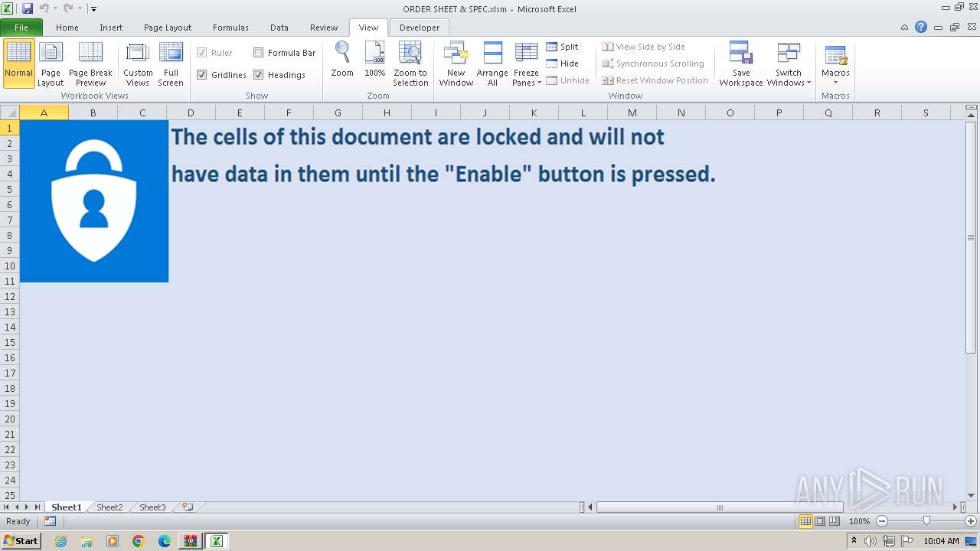Open Customize Quick Access Toolbar dropdown
This screenshot has height=551, width=980.
tap(93, 9)
